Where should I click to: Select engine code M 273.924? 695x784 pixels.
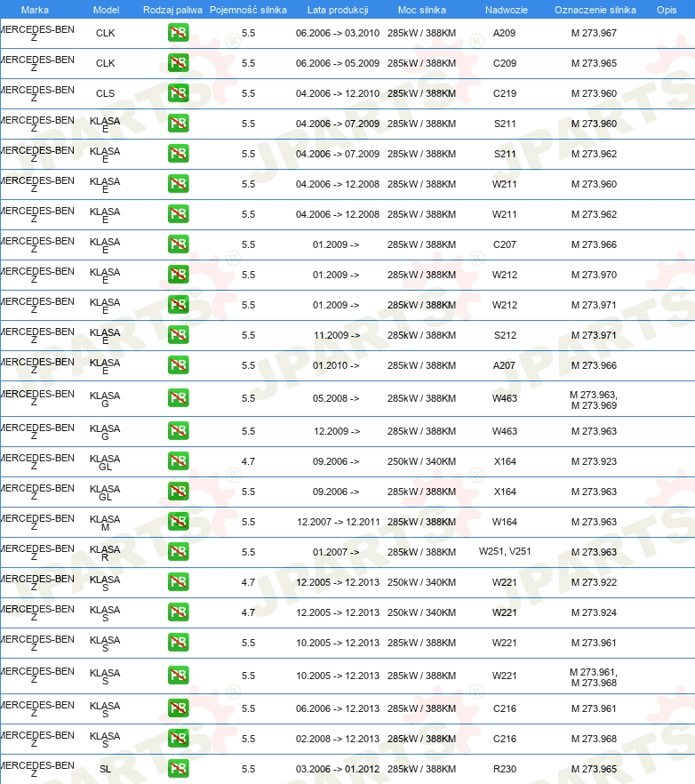594,612
